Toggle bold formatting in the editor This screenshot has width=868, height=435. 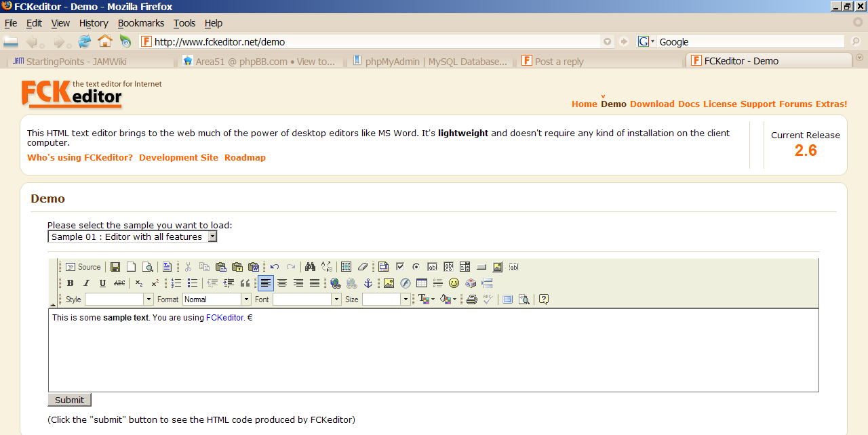(70, 283)
